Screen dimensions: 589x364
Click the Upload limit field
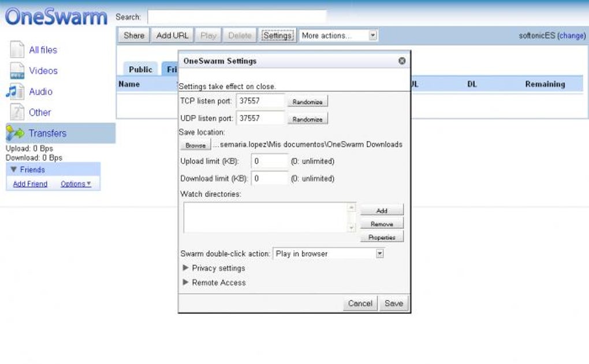tap(269, 162)
